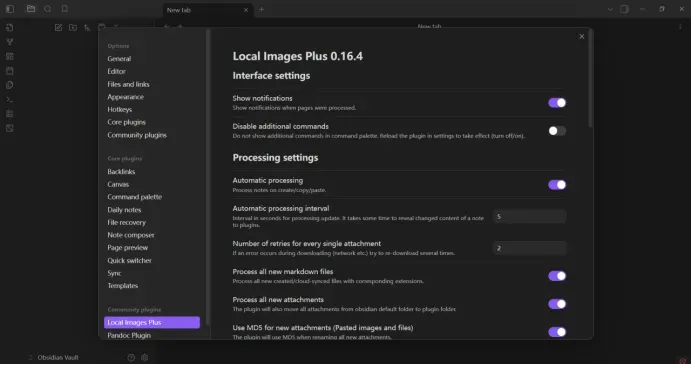Viewport: 691px width, 365px height.
Task: Create a new folder icon
Action: (x=73, y=28)
